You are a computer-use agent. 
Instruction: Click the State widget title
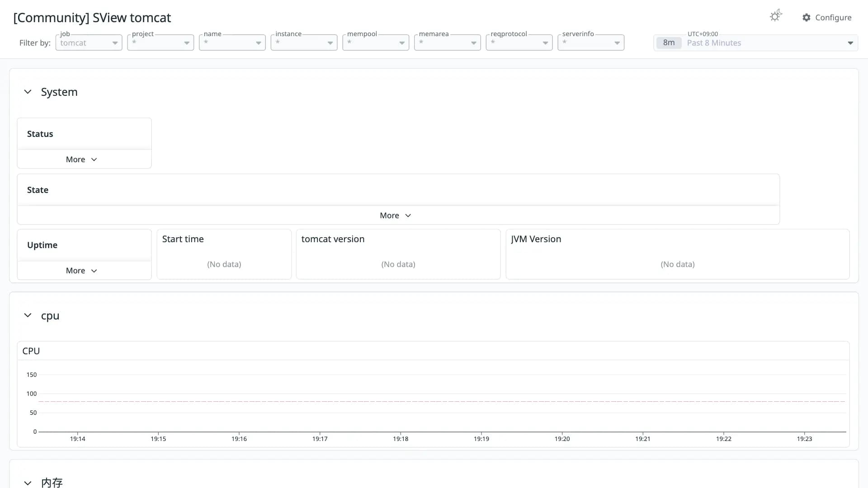pos(38,190)
